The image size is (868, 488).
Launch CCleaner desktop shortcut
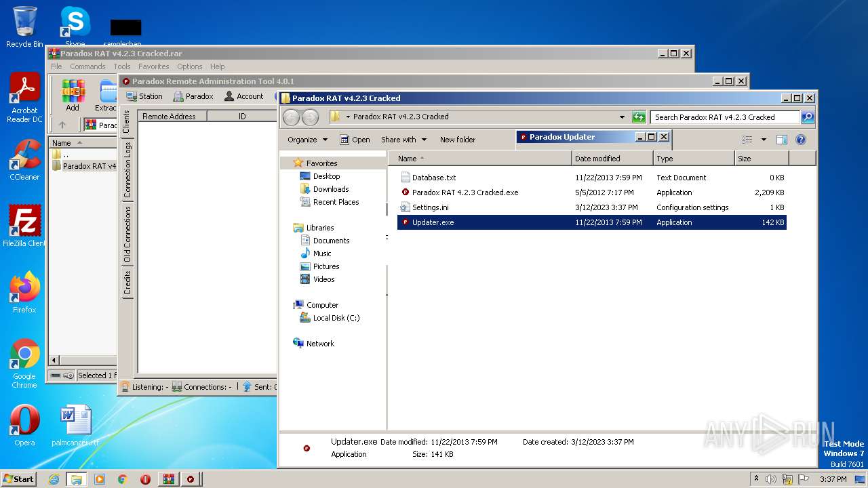pos(24,160)
